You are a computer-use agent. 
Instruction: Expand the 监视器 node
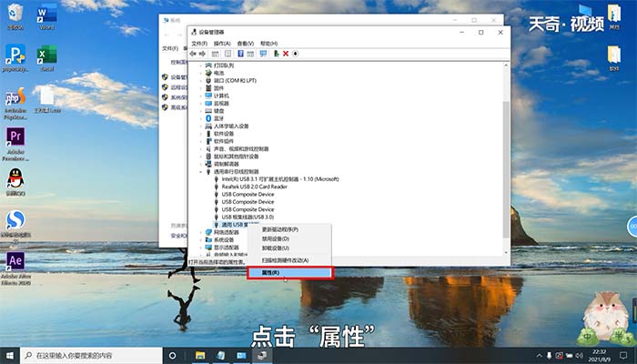pos(201,103)
